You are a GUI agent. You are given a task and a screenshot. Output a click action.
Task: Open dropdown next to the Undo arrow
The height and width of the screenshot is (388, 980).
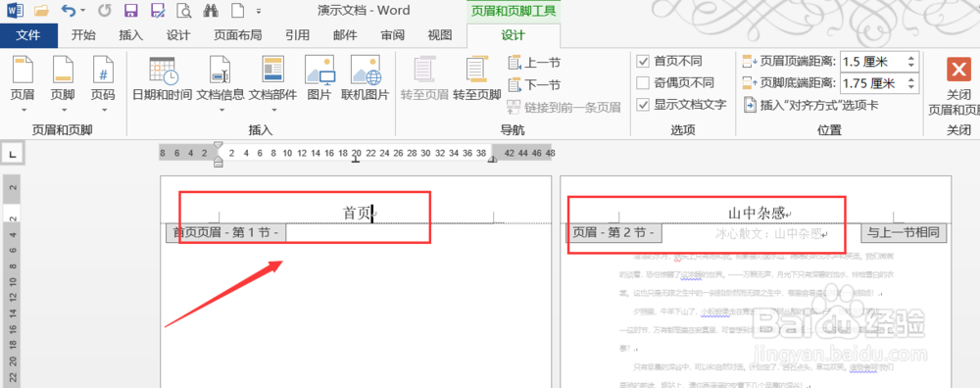click(83, 11)
